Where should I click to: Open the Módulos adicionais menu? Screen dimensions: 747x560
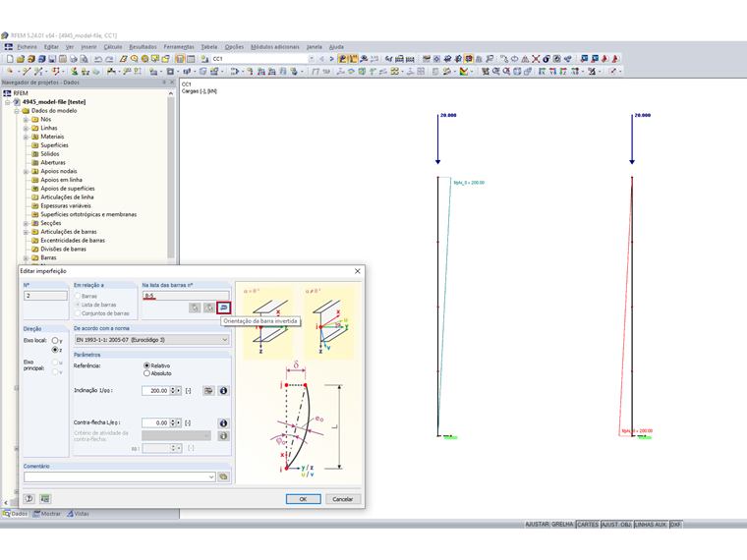275,47
